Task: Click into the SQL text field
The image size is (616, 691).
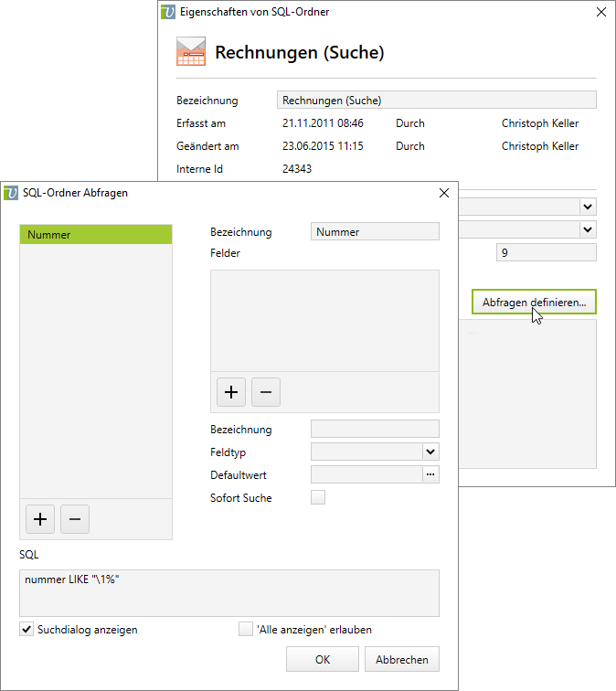Action: [228, 592]
